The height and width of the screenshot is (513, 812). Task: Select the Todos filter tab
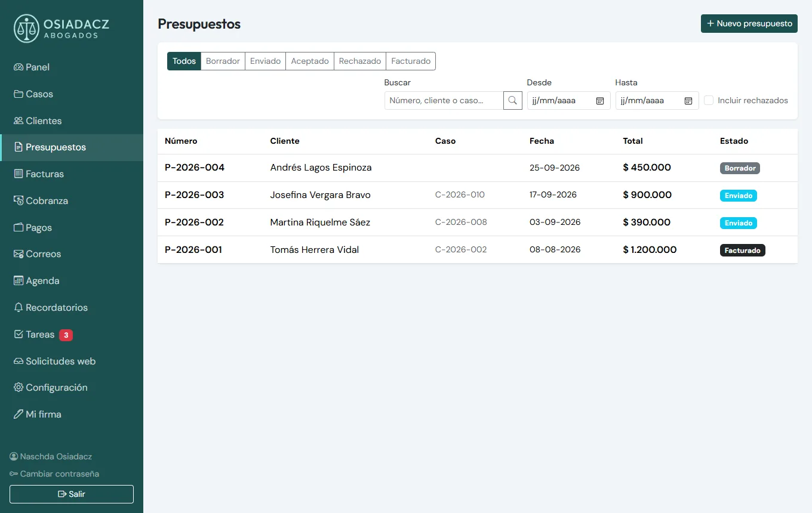184,61
